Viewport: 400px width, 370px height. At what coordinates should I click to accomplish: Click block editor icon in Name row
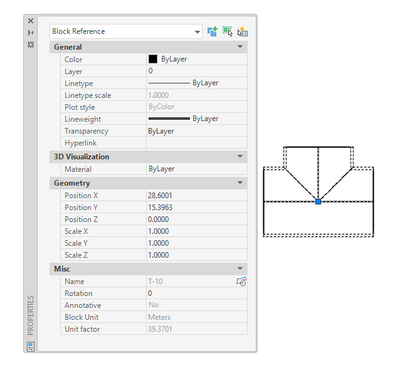[241, 281]
